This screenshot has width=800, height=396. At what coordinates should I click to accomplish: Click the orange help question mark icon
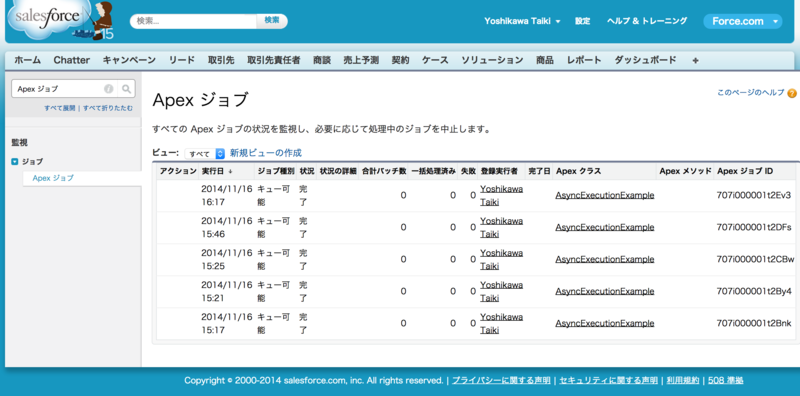click(792, 93)
